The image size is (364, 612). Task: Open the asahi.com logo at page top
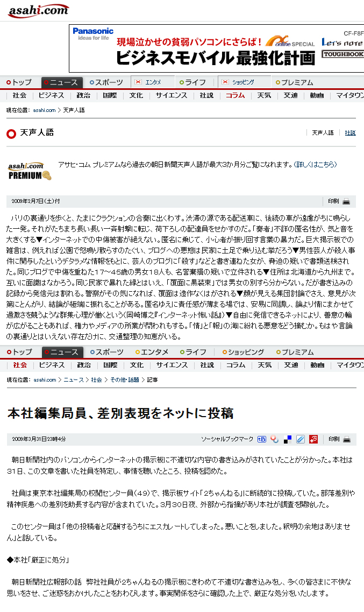coord(38,11)
